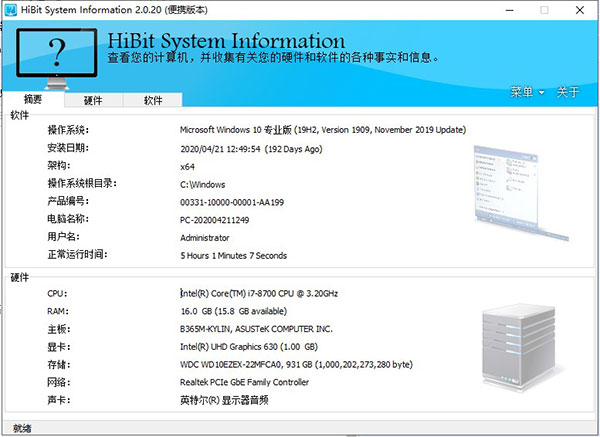
Task: Open the 菜单 dropdown menu
Action: coord(527,92)
